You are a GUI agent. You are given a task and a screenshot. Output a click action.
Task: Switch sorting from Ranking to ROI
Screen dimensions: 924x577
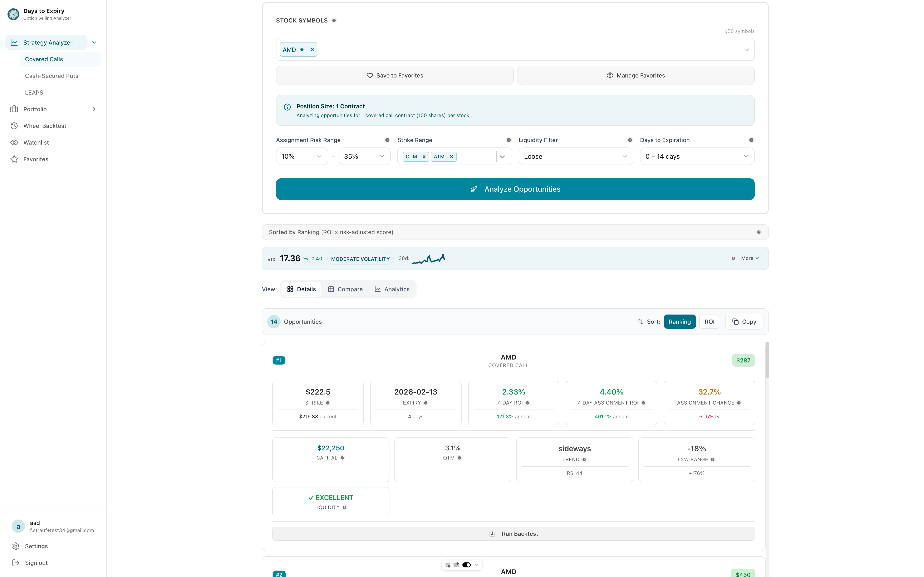tap(709, 321)
